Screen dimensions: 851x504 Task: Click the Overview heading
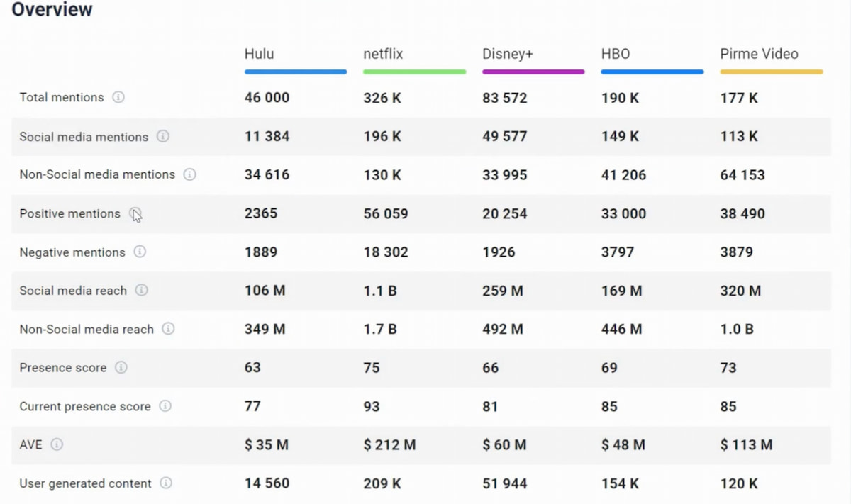point(52,10)
